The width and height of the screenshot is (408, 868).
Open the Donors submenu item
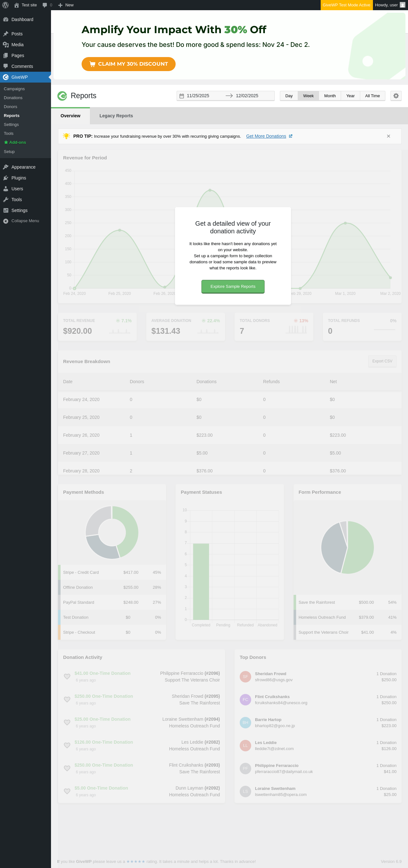(11, 106)
